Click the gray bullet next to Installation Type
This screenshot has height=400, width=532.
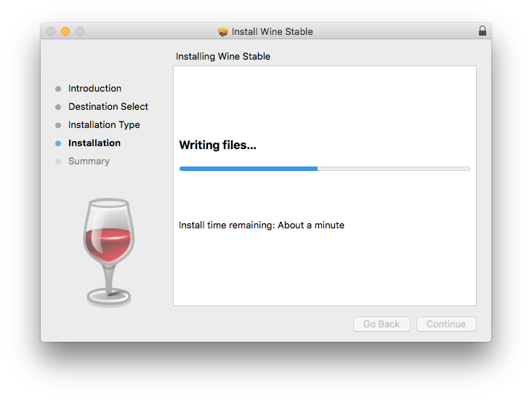coord(58,125)
